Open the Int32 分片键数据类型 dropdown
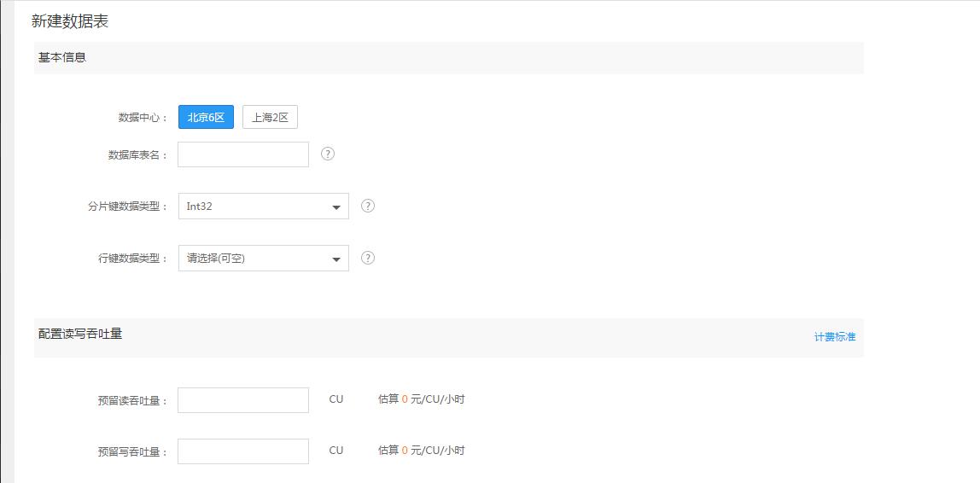The image size is (980, 483). tap(264, 207)
